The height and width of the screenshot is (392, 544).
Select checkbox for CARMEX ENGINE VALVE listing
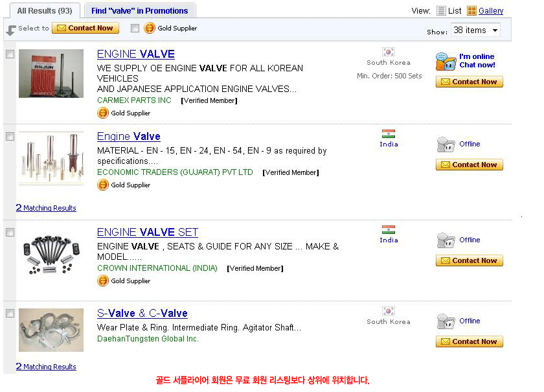[x=10, y=54]
